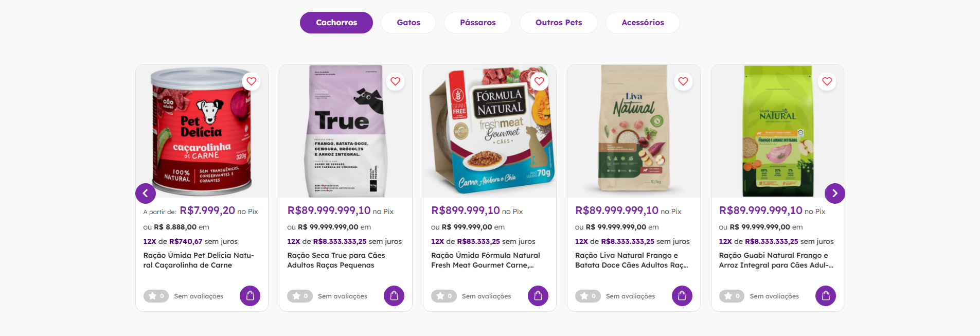This screenshot has height=336, width=980.
Task: View reviews for the Fórmula Natural product
Action: tap(486, 296)
